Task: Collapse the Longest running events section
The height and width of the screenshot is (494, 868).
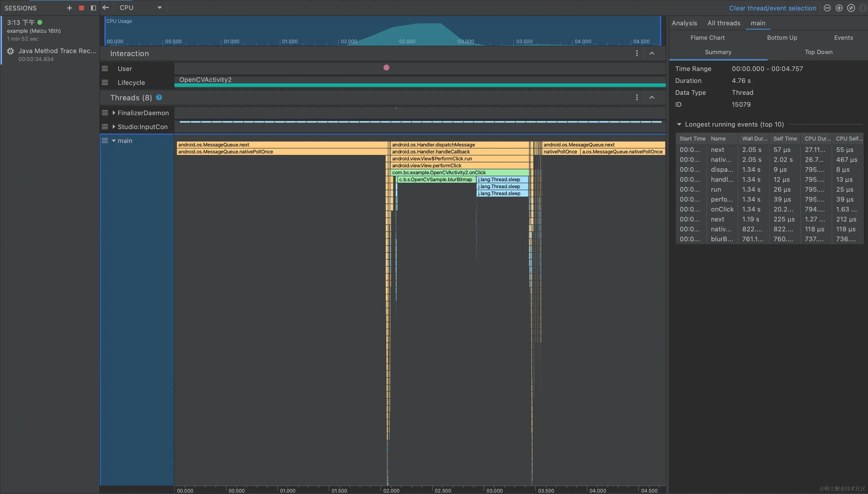Action: coord(679,124)
